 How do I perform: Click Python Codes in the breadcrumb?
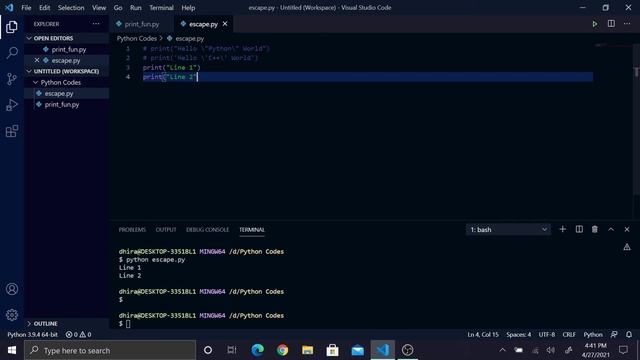(137, 38)
